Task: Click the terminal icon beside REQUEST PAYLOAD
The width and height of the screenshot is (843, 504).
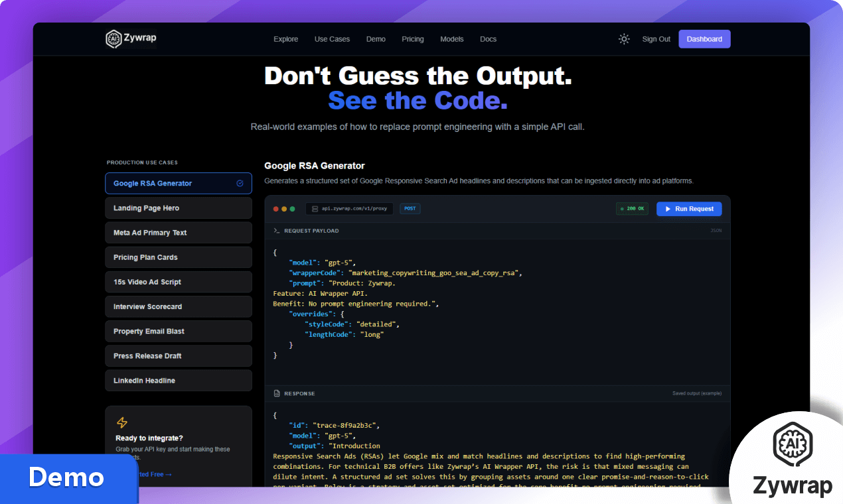Action: pos(277,231)
